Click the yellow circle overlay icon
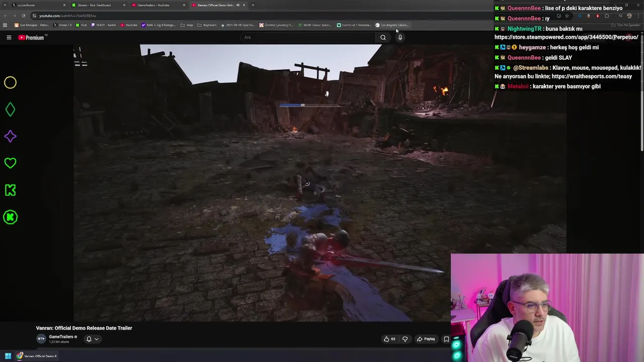This screenshot has height=362, width=644. coord(10,82)
